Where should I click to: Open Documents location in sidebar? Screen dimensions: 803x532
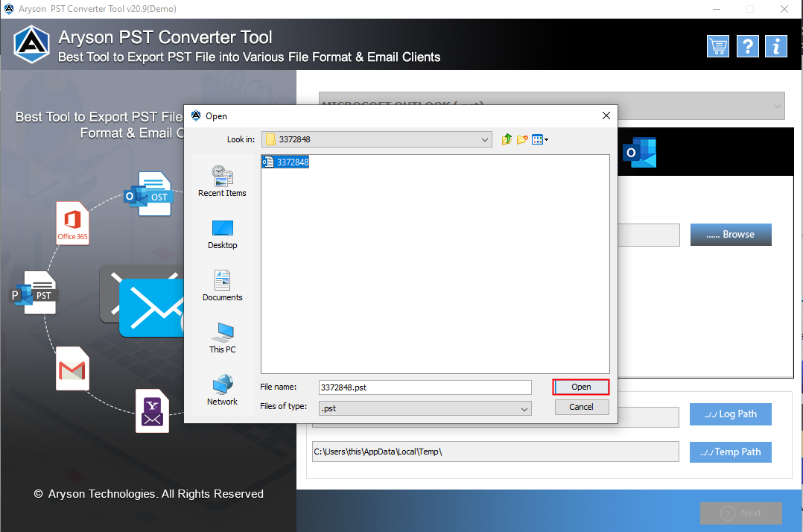222,285
